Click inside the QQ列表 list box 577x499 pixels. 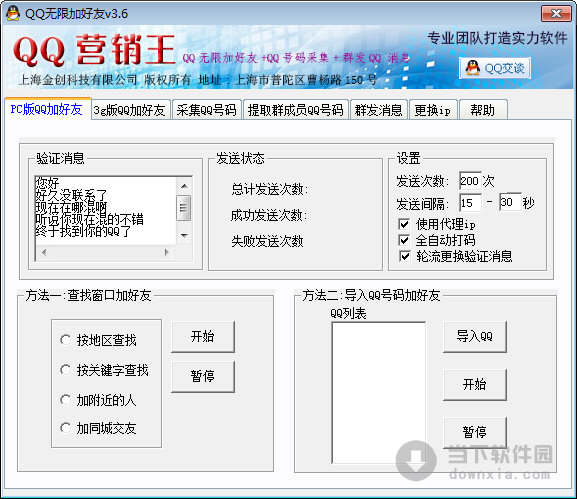click(379, 393)
